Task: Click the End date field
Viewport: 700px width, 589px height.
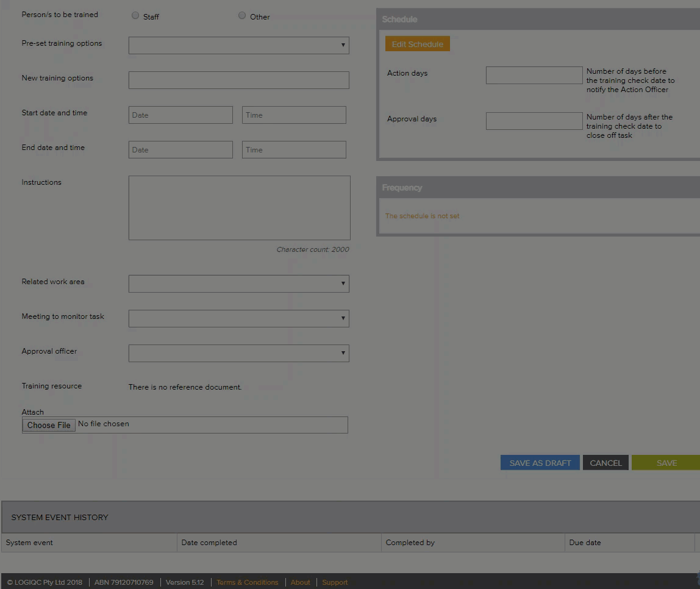Action: (180, 149)
